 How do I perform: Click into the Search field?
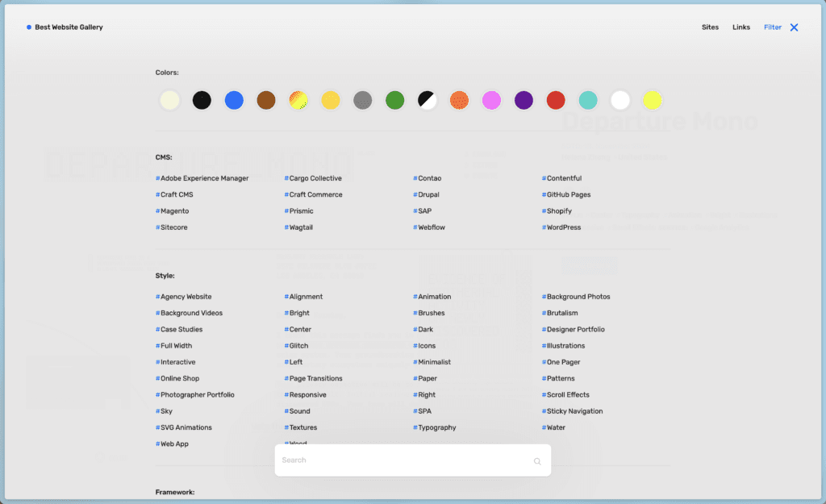(403, 460)
